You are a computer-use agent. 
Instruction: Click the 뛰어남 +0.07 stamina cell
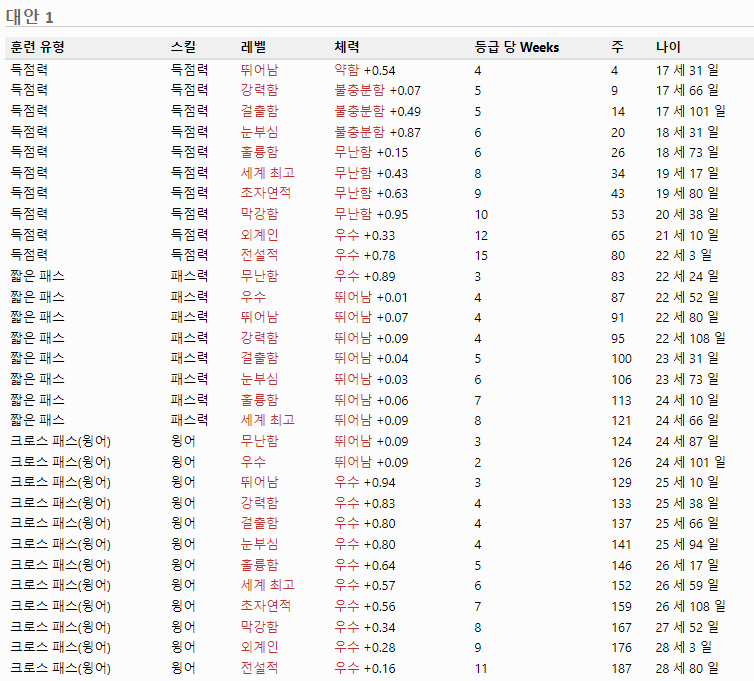pos(371,317)
